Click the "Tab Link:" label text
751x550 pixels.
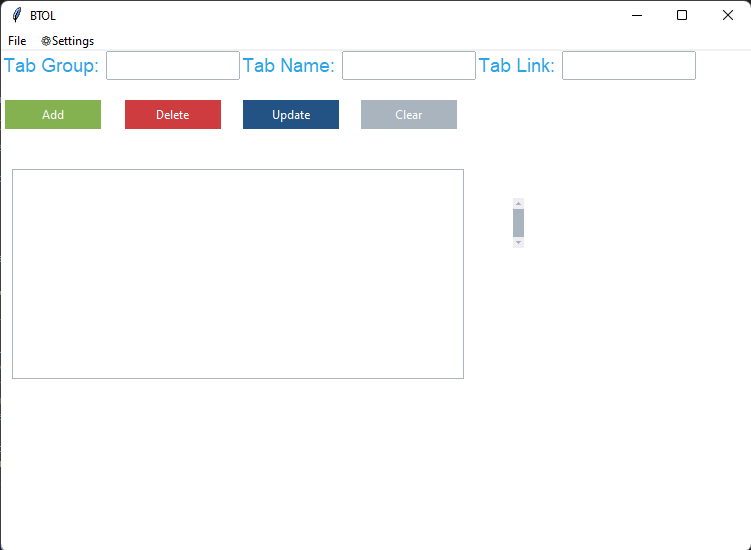point(517,66)
